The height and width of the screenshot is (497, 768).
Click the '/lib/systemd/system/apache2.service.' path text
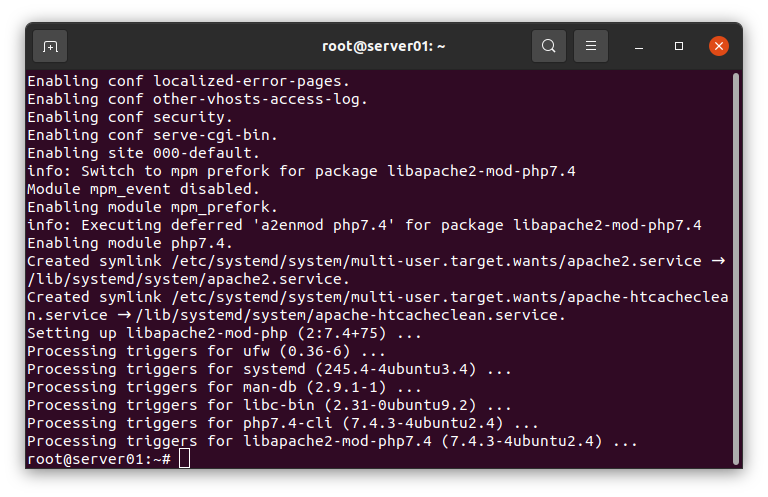189,279
